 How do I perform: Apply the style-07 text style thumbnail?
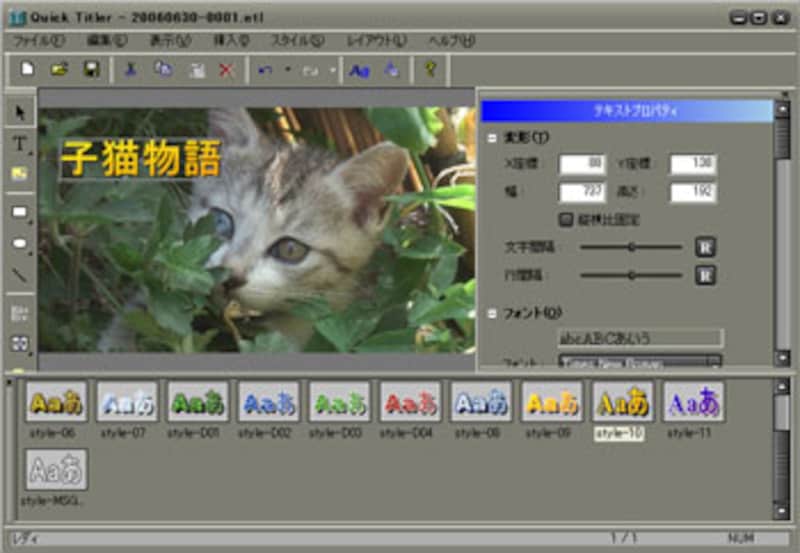point(127,403)
